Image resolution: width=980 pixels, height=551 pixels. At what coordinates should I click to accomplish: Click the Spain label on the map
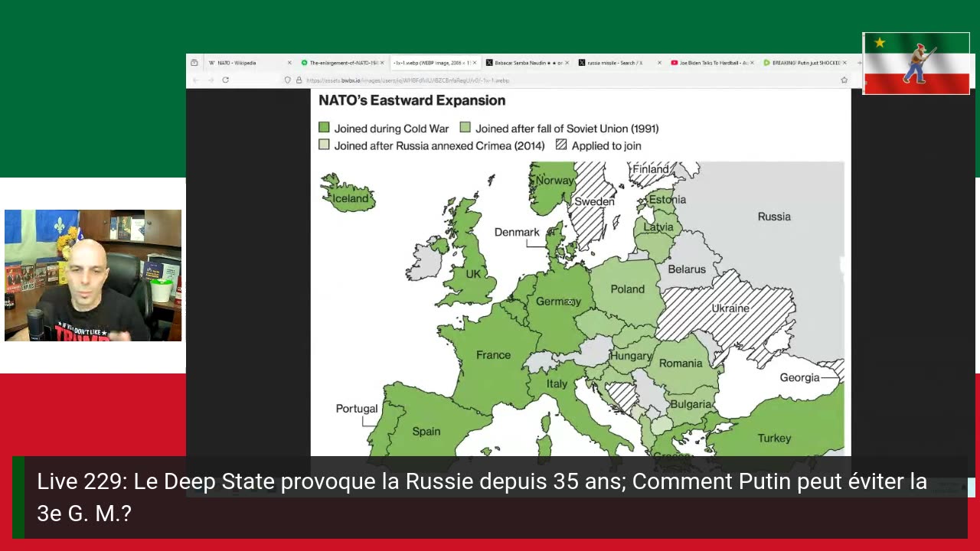pos(426,432)
